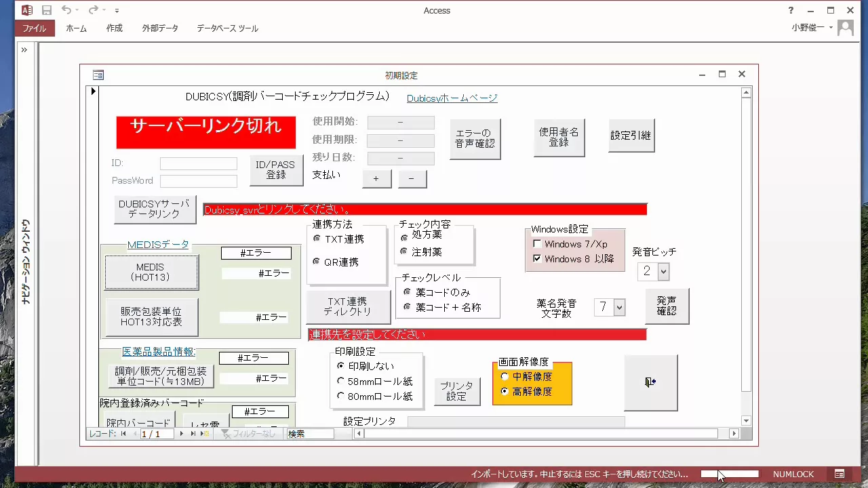Click the ID input field
The height and width of the screenshot is (488, 868).
[199, 163]
